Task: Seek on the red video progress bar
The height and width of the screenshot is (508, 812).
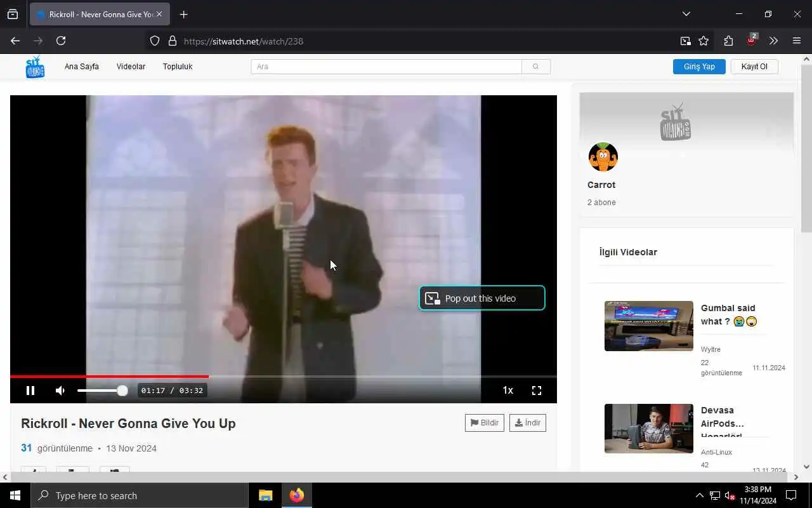Action: tap(283, 377)
